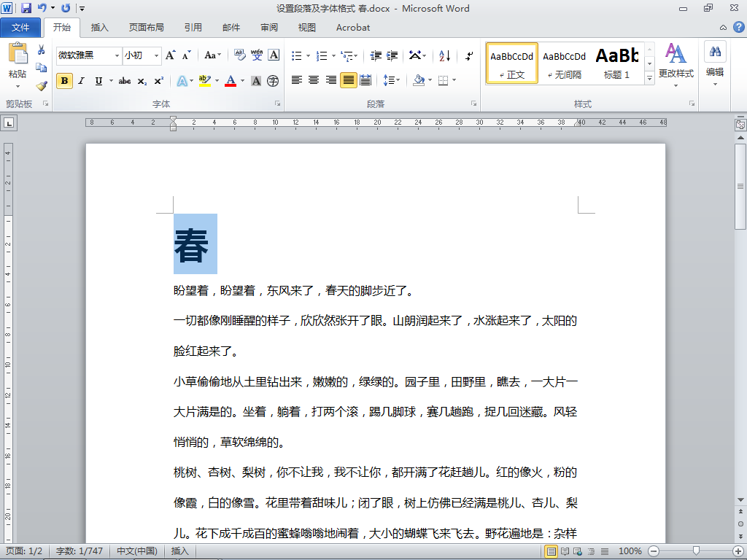This screenshot has height=560, width=747.
Task: Click the tab selector box left of ruler
Action: (9, 123)
